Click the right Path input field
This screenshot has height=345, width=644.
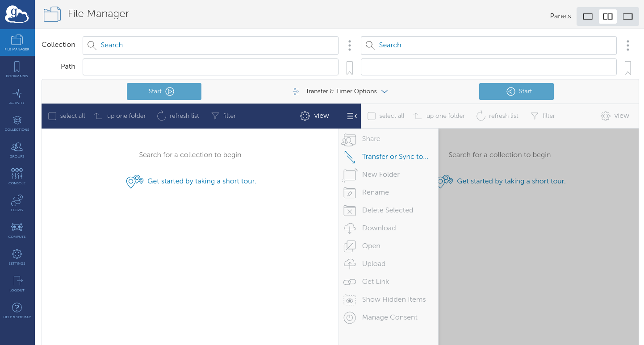coord(489,67)
